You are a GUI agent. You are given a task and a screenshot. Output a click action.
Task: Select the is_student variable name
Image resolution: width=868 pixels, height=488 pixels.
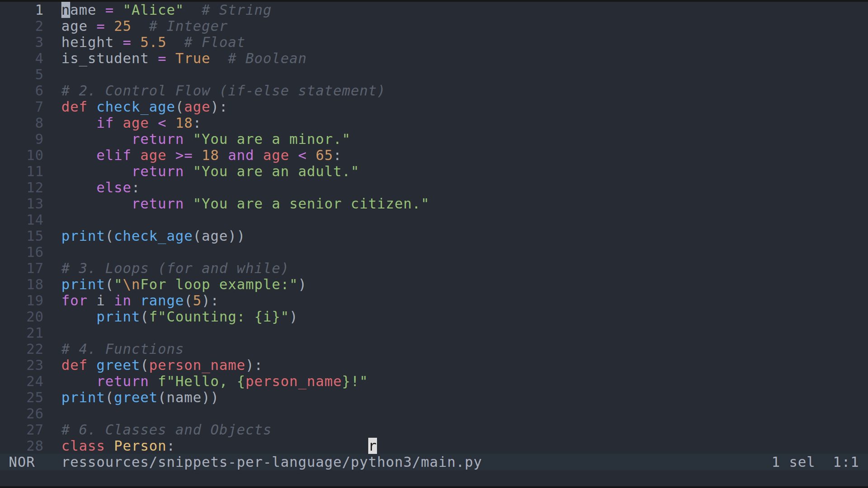click(104, 58)
